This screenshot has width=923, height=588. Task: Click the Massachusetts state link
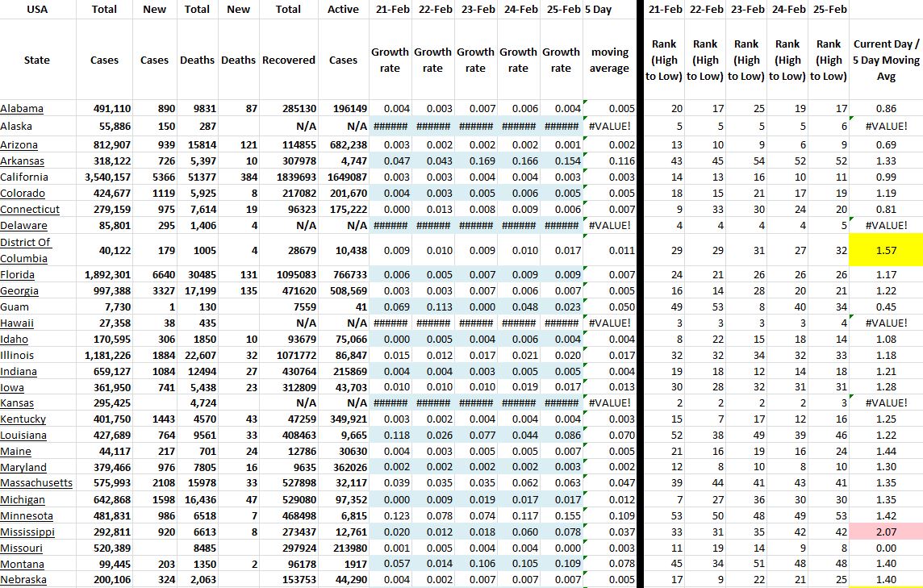pyautogui.click(x=36, y=483)
